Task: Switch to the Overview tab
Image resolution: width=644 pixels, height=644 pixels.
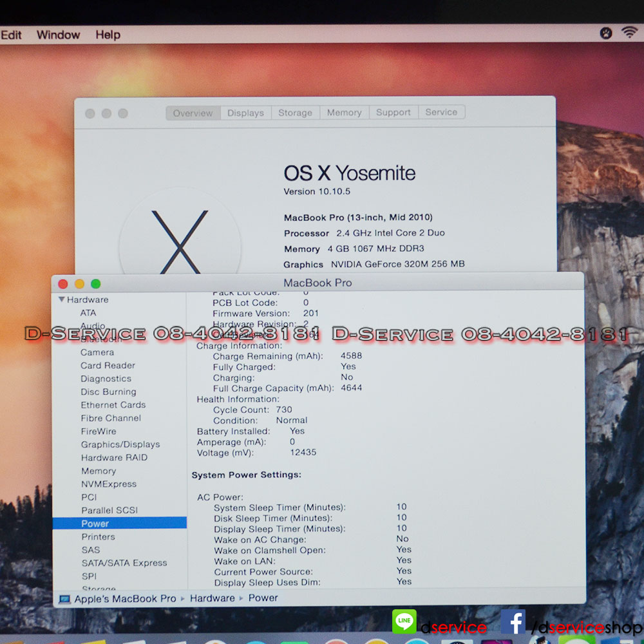Action: coord(193,113)
